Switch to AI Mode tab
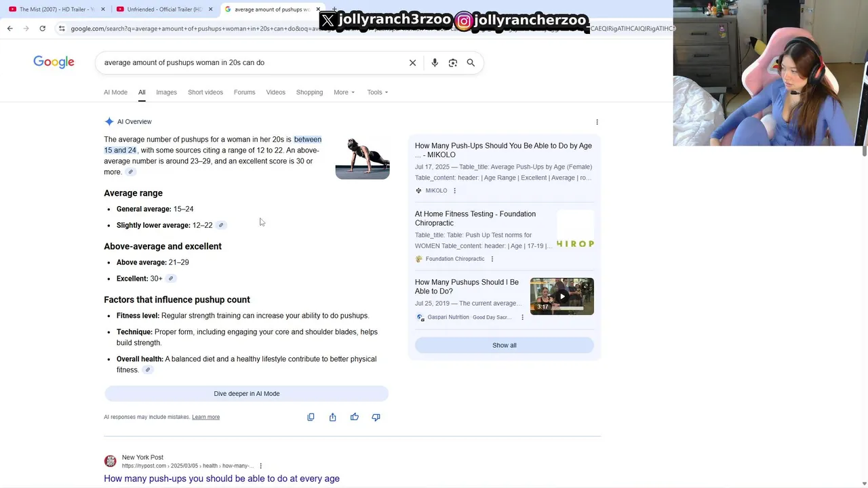This screenshot has height=488, width=868. (x=115, y=92)
